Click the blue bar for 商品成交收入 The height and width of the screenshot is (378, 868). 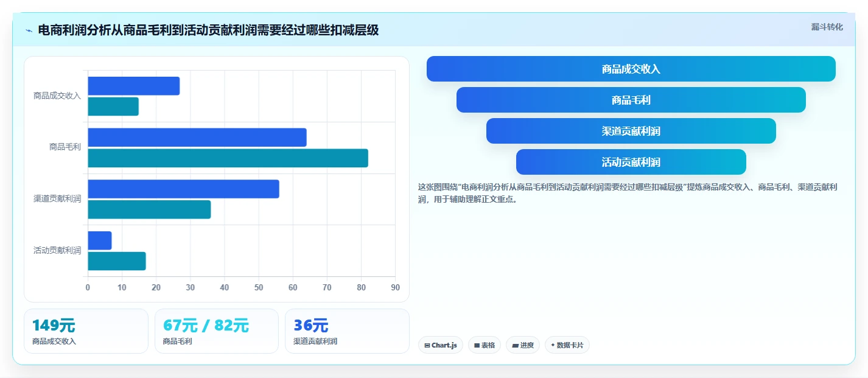(x=134, y=86)
